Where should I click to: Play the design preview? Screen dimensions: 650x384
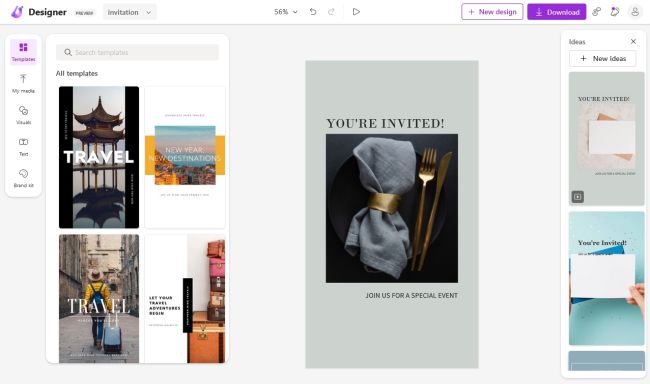(356, 12)
